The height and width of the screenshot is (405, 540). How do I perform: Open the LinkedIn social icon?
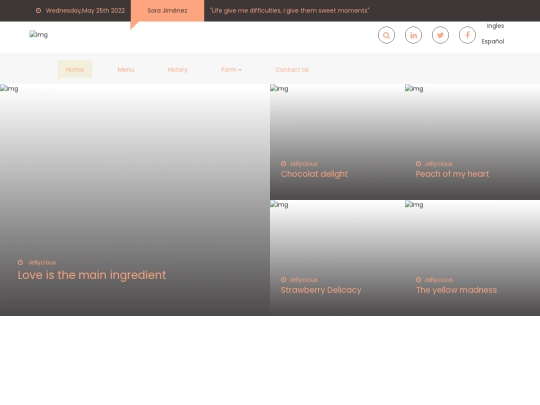click(413, 35)
